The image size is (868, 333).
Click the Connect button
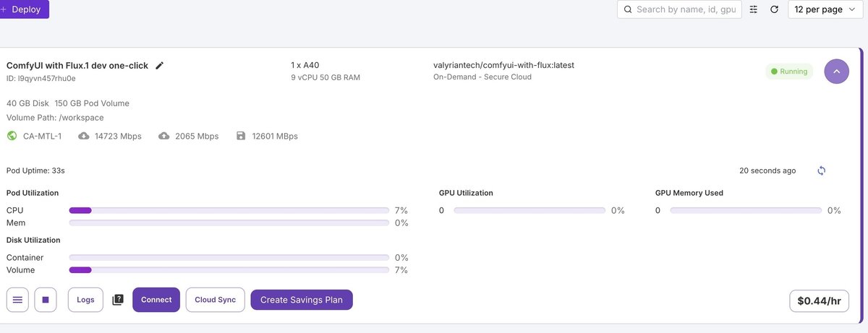click(156, 300)
